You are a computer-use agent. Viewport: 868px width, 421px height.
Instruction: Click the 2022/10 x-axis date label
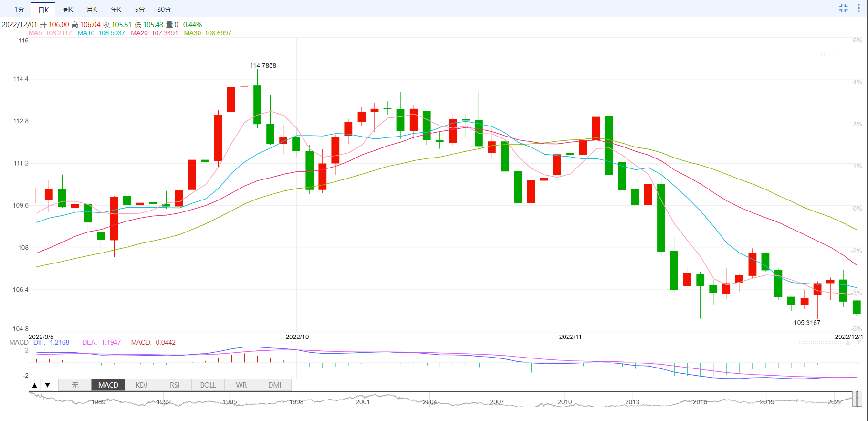pos(297,337)
